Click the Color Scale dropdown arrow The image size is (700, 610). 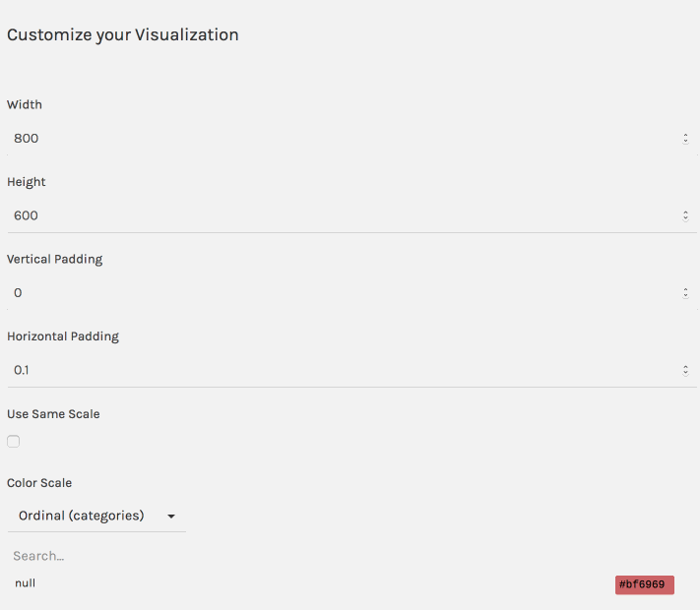pos(171,517)
